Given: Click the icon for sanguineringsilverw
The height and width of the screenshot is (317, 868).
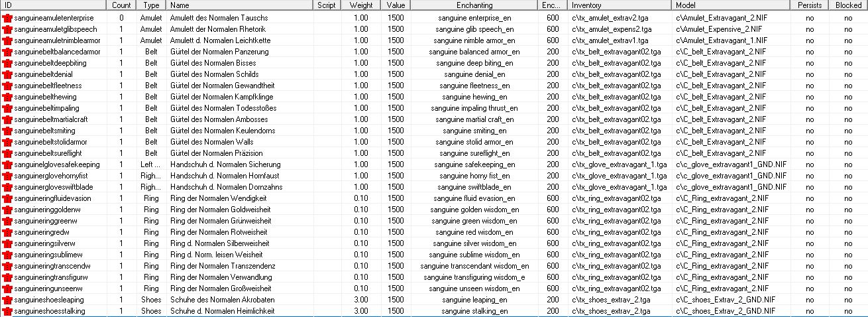Looking at the screenshot, I should click(x=7, y=243).
